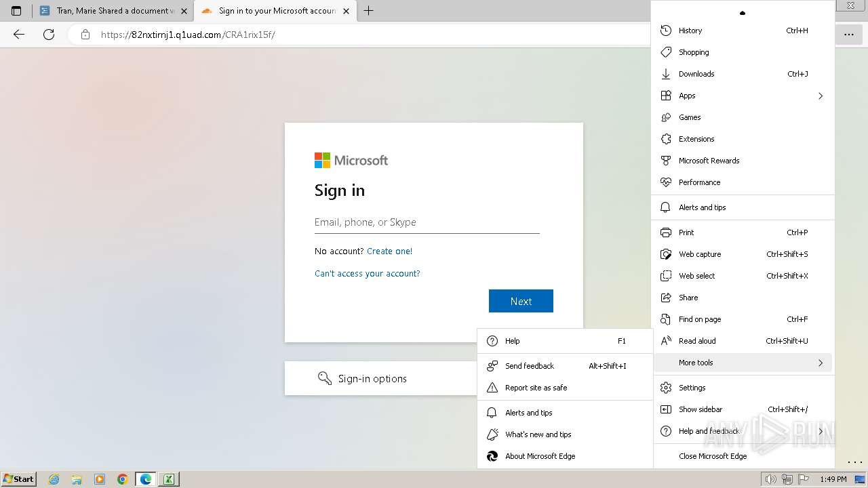The width and height of the screenshot is (868, 488).
Task: Choose Print in the Edge menu
Action: coord(743,232)
